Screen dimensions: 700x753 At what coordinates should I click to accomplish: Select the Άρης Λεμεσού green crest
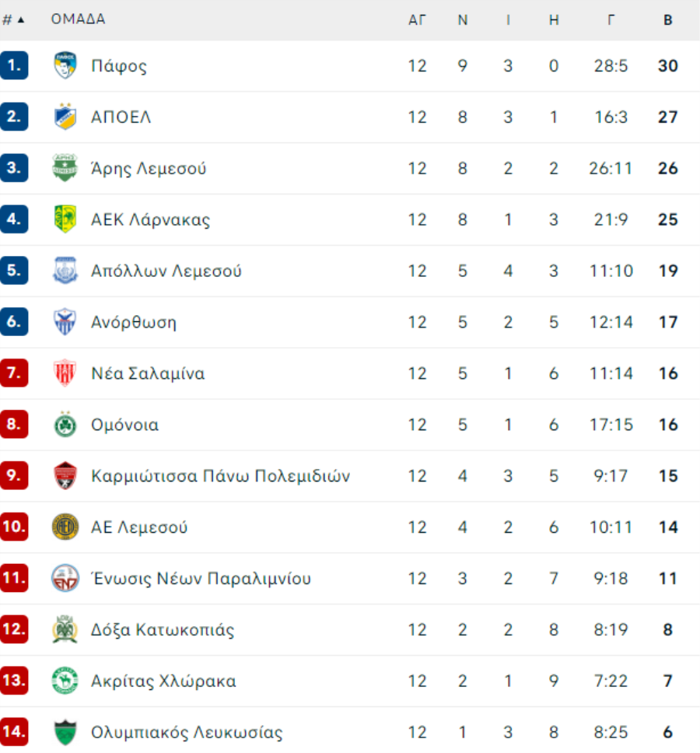65,167
